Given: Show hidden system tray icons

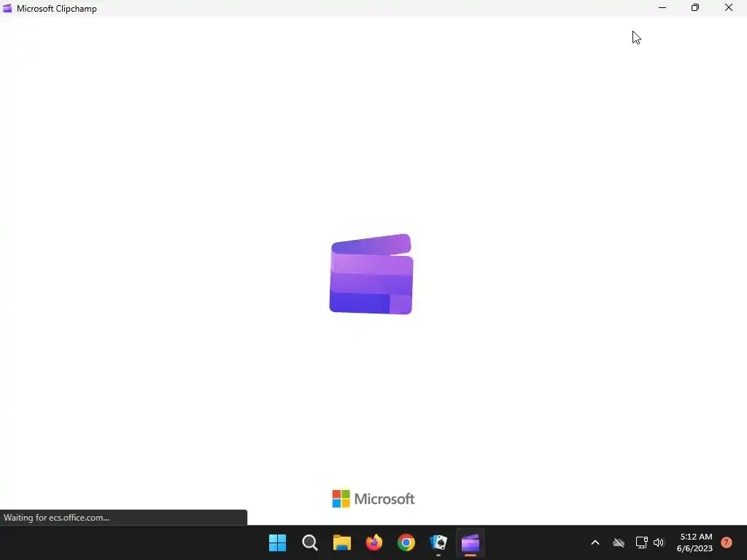Looking at the screenshot, I should tap(595, 542).
